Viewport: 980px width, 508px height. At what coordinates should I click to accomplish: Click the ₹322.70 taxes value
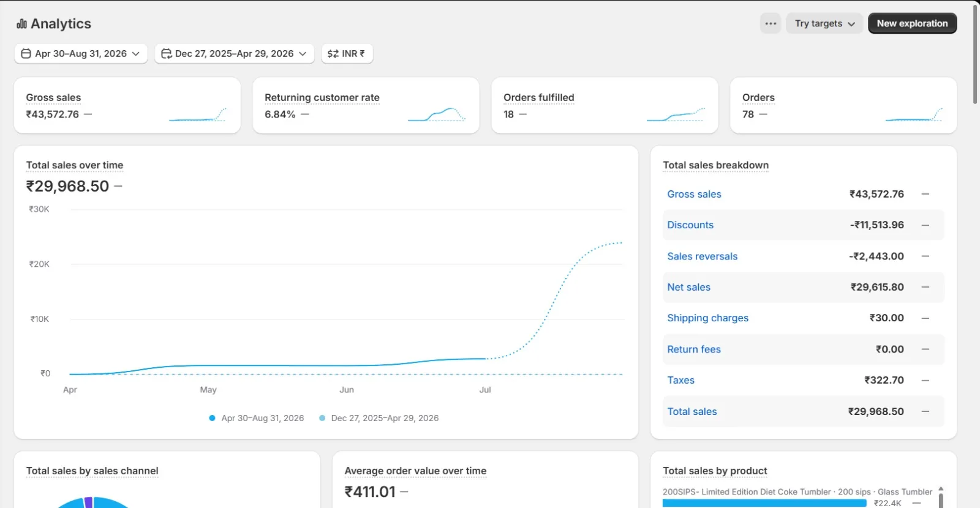click(884, 380)
